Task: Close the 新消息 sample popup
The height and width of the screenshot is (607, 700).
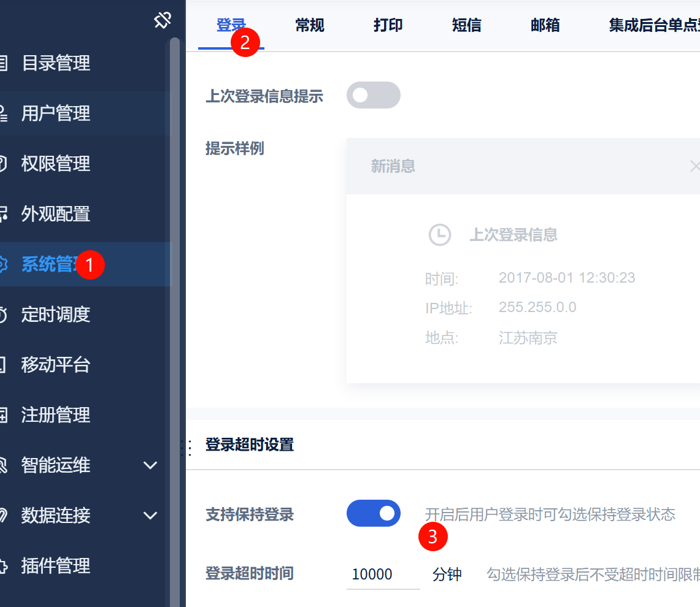Action: (694, 167)
